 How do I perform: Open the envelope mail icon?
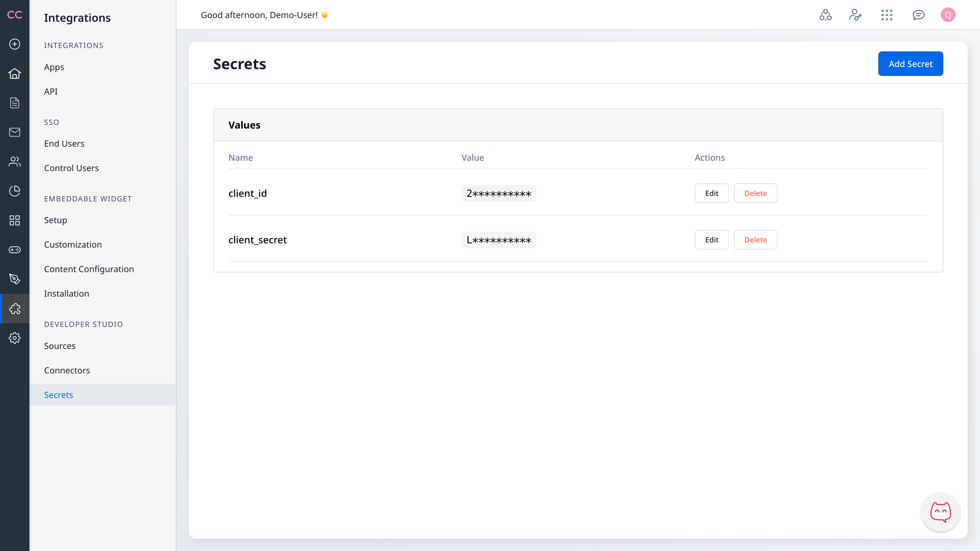tap(14, 132)
